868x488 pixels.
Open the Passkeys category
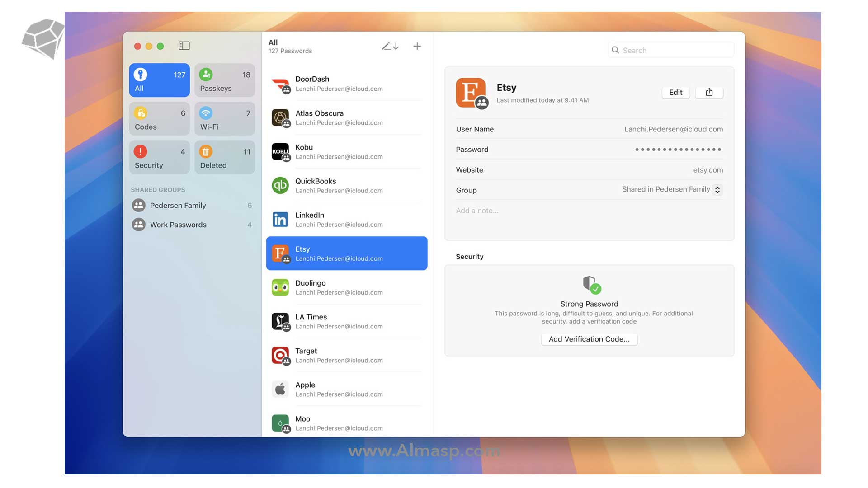pos(225,80)
